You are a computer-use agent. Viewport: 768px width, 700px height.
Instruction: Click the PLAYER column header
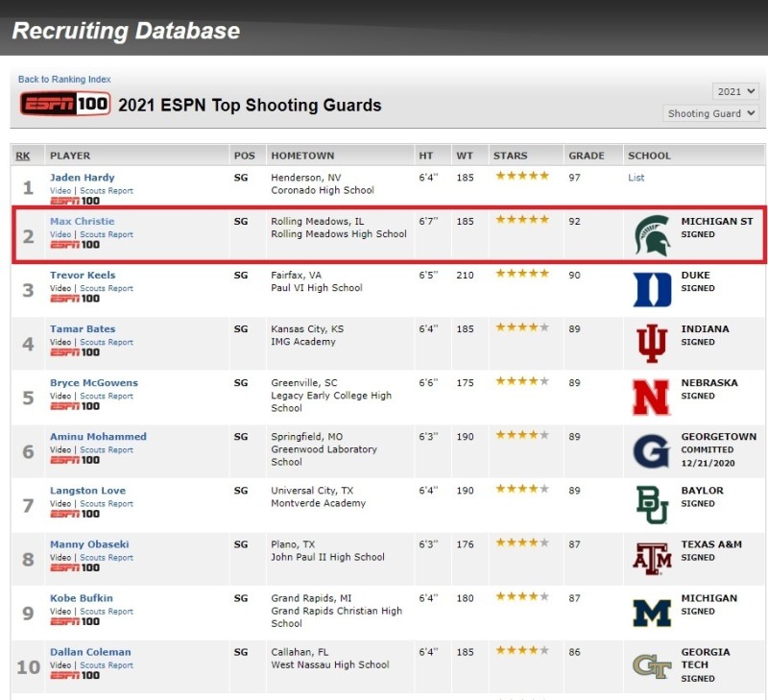pos(70,156)
